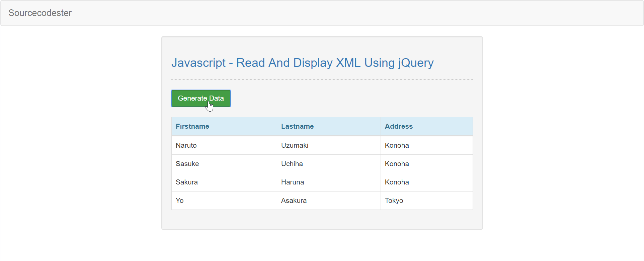The height and width of the screenshot is (261, 644).
Task: Click the Lastname column header
Action: tap(329, 126)
